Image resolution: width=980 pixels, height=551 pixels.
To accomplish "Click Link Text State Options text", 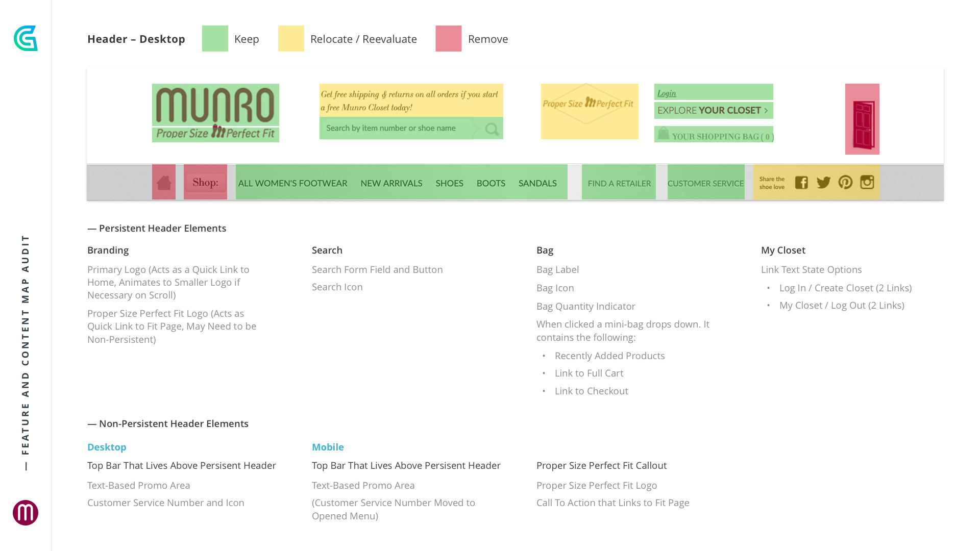I will 812,269.
